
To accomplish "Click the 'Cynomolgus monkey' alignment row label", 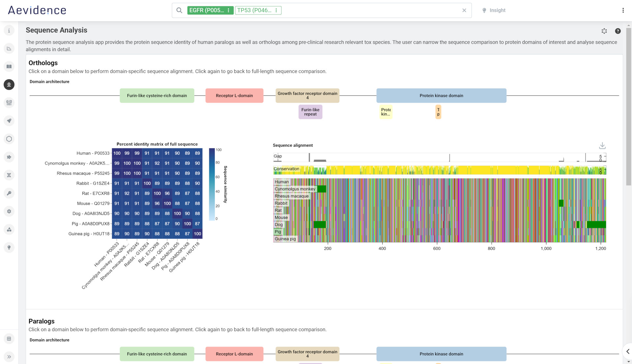I will tap(295, 189).
